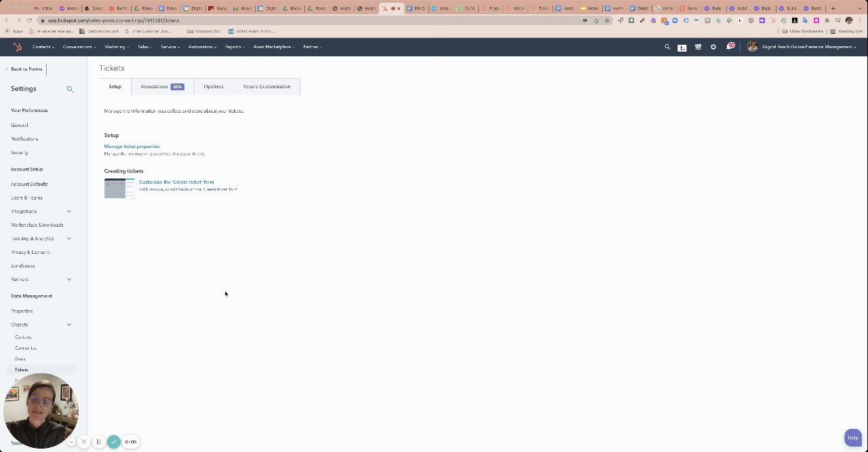
Task: Click the Loom webcam bubble
Action: click(41, 411)
